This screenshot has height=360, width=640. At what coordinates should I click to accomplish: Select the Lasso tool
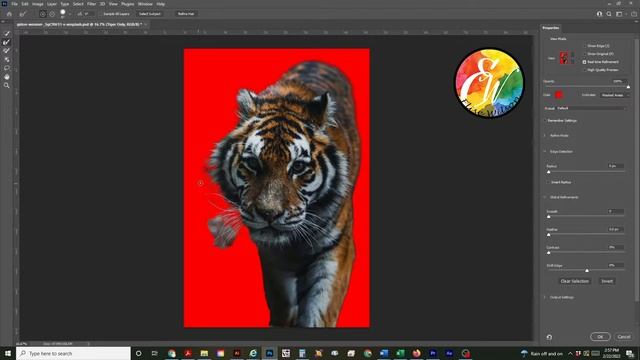(x=7, y=68)
